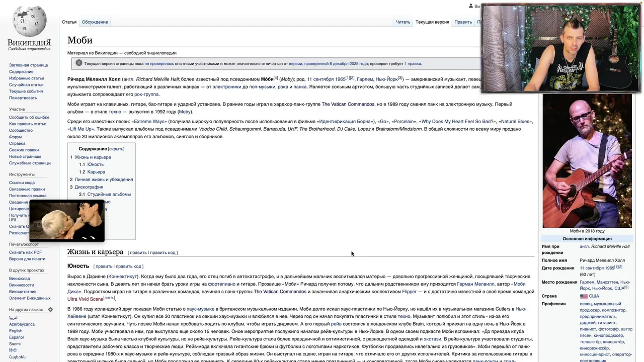
Task: Open Версия для печати link
Action: point(27,259)
